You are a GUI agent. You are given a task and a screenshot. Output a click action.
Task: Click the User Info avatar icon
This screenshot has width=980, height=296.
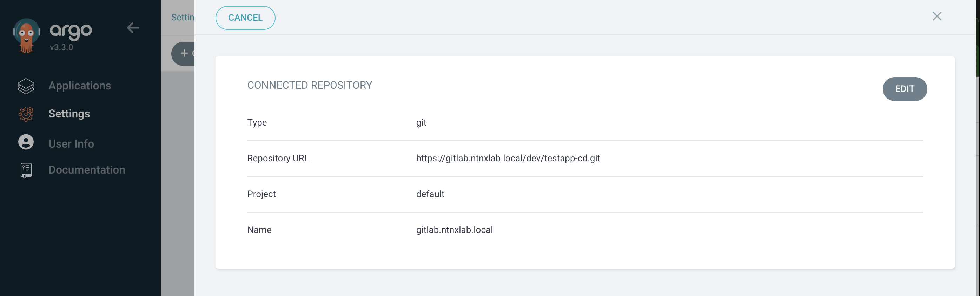[x=26, y=142]
